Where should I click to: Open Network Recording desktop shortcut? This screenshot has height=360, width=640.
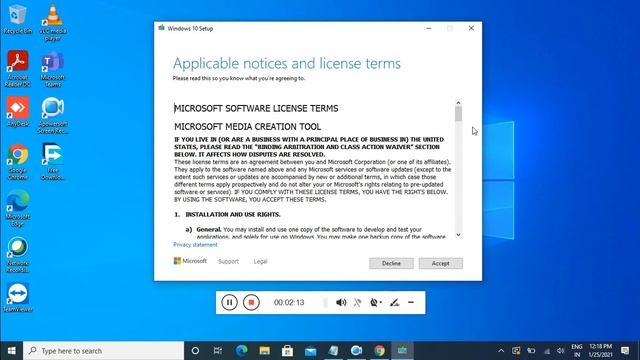[18, 255]
